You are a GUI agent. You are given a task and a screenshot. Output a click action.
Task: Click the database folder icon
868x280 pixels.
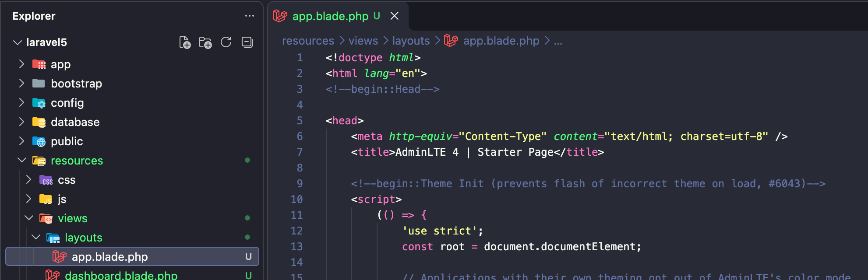[x=39, y=122]
